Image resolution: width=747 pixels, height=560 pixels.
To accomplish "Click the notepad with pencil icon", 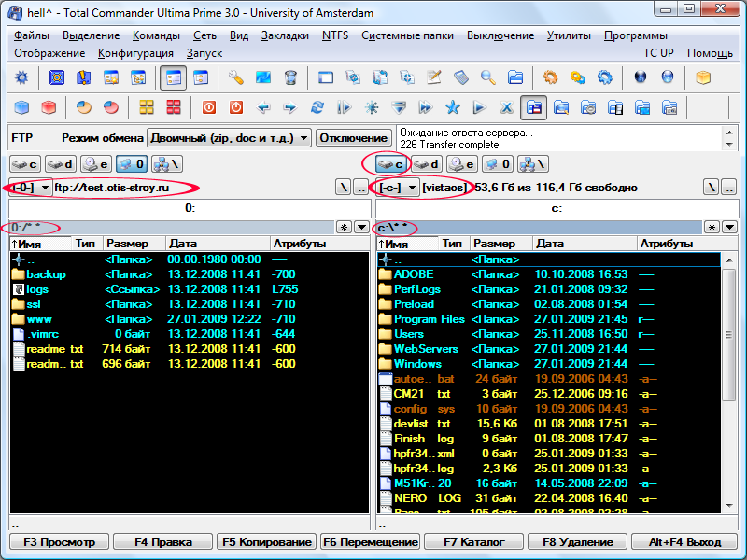I will [x=433, y=77].
